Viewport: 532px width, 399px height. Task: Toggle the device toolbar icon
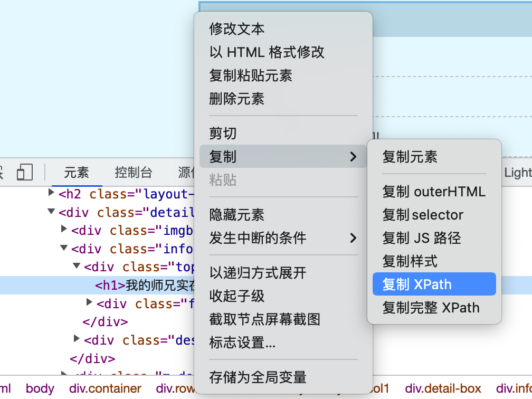[25, 173]
